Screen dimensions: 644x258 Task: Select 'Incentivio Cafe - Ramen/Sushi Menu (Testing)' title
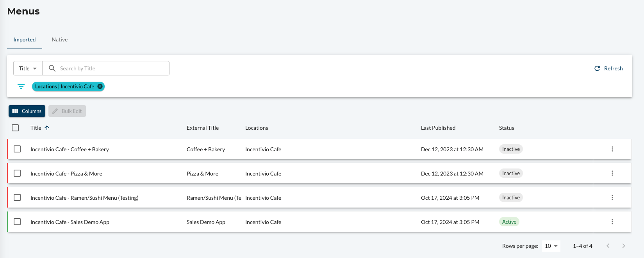click(x=84, y=198)
